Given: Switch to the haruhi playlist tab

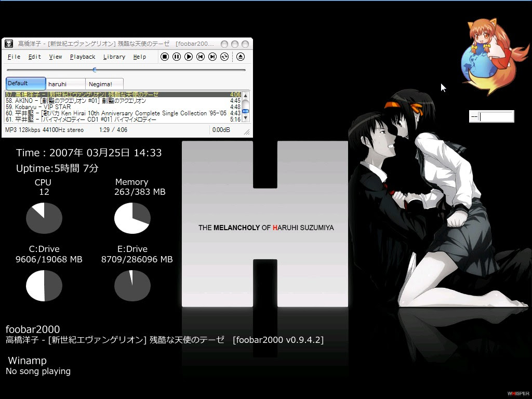Looking at the screenshot, I should (x=65, y=84).
